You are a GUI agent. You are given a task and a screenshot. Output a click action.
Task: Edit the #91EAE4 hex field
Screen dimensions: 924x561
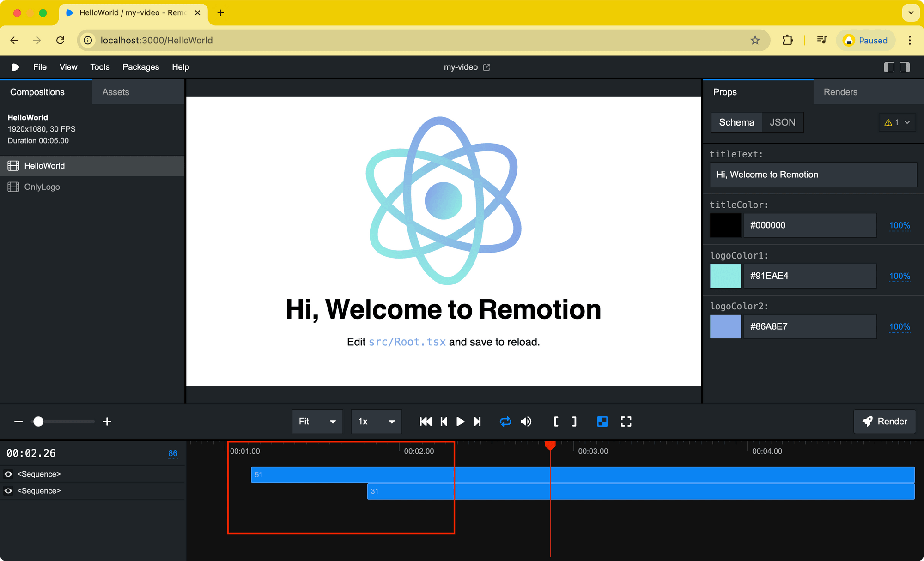[x=810, y=276]
